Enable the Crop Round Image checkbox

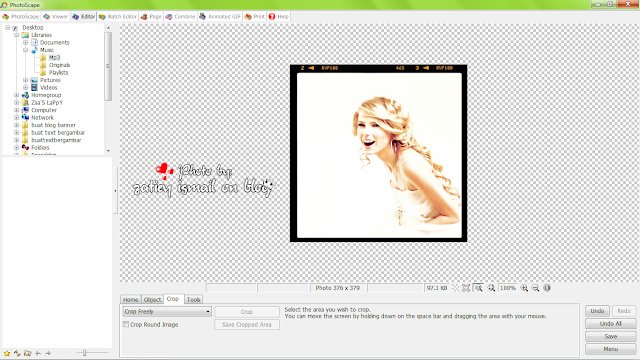126,324
